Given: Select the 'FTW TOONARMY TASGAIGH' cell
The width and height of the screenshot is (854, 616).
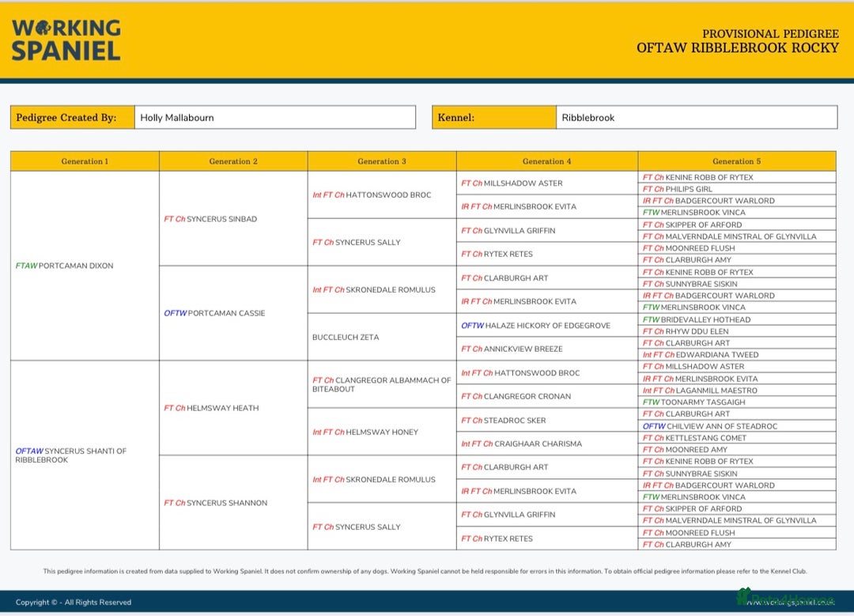Looking at the screenshot, I should tap(737, 402).
